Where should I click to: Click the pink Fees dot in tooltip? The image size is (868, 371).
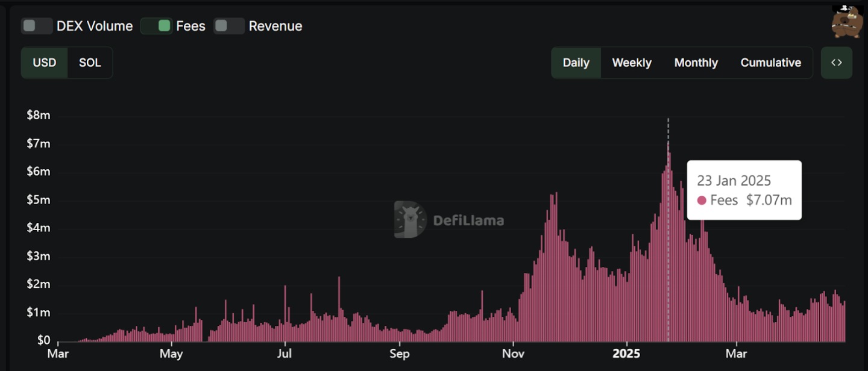pyautogui.click(x=702, y=201)
